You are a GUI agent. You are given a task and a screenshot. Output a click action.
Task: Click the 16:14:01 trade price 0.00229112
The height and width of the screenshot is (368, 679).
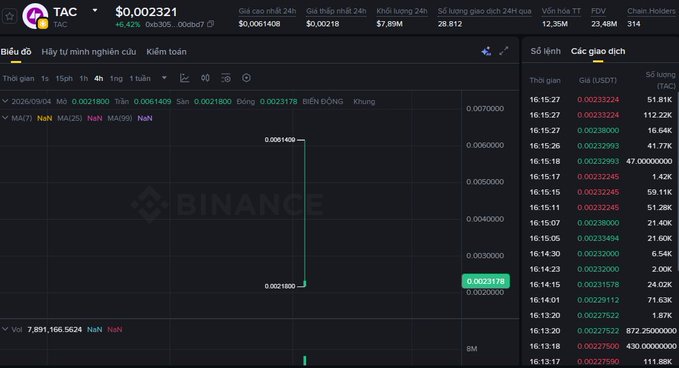(x=598, y=300)
